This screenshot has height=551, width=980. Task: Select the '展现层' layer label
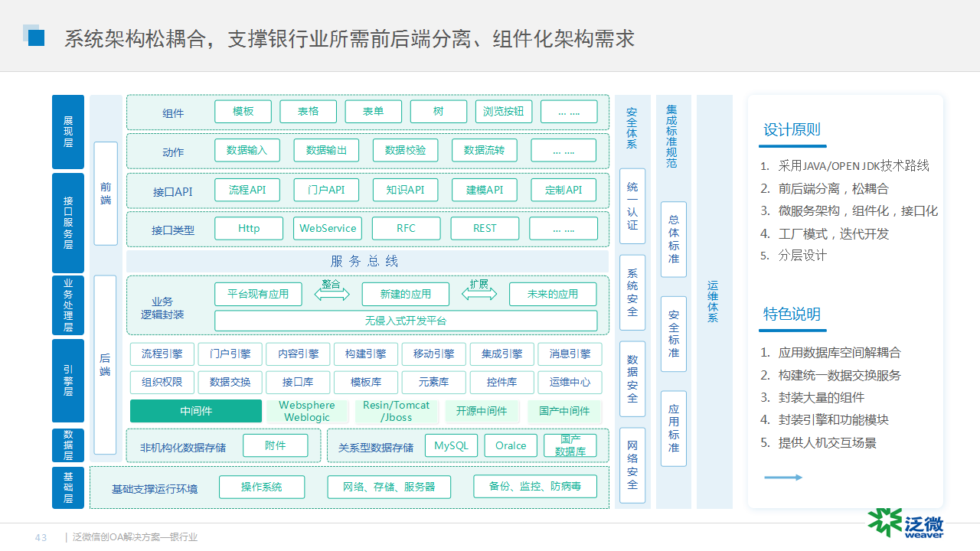pyautogui.click(x=68, y=132)
